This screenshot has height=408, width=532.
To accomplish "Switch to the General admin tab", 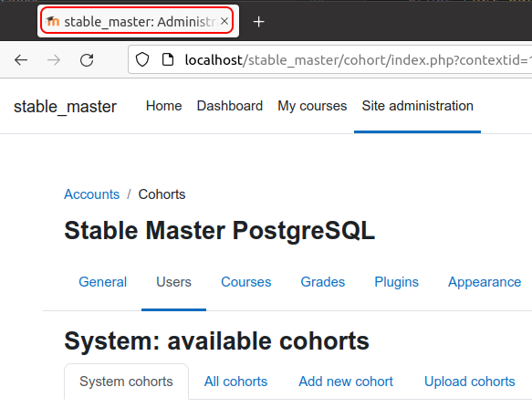I will [x=103, y=282].
